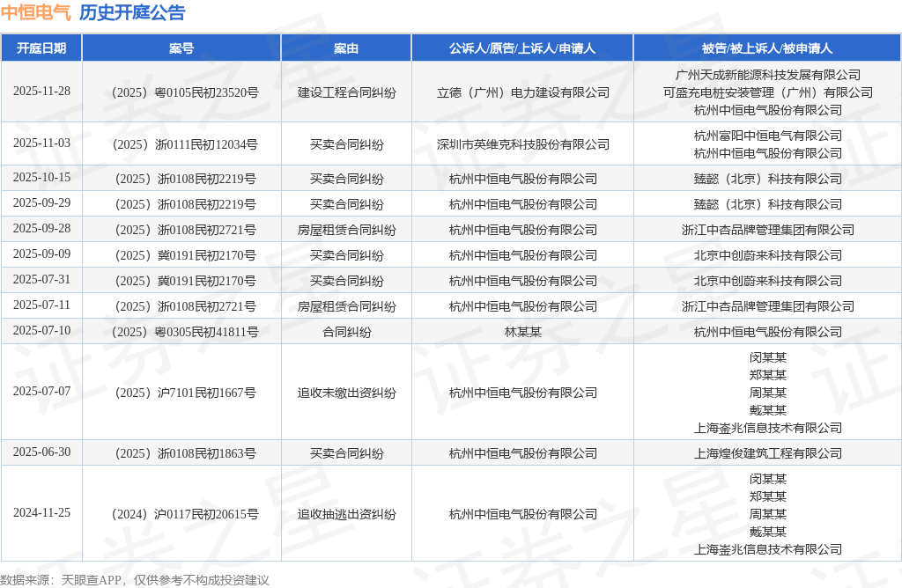Click date cell 2025-07-11
This screenshot has height=588, width=902.
point(41,305)
